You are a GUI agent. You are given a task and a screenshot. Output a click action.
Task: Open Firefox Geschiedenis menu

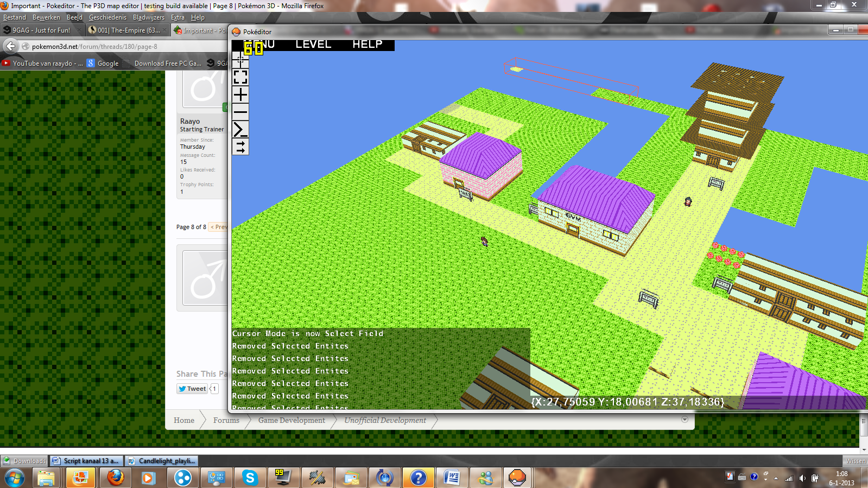point(107,17)
